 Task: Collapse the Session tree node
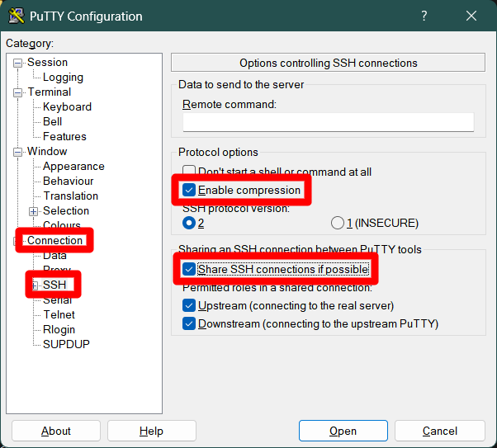click(x=18, y=63)
